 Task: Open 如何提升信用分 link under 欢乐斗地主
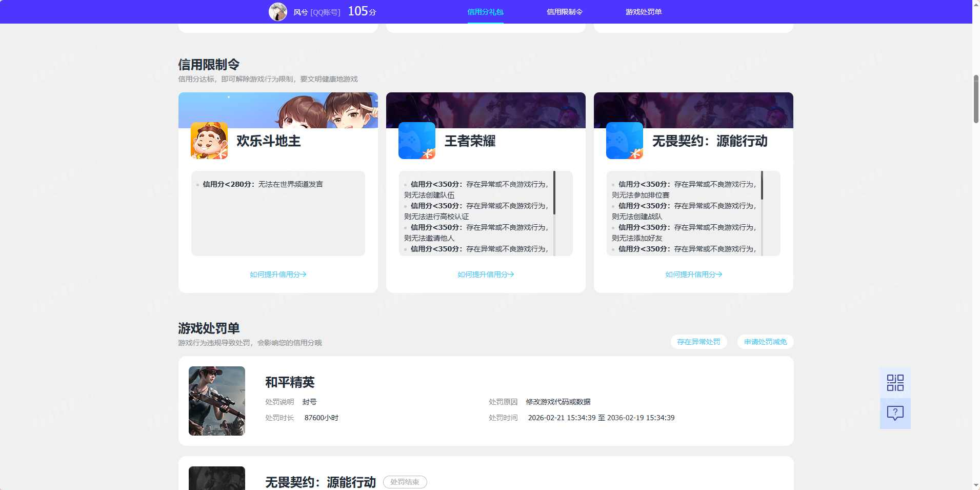(x=278, y=275)
